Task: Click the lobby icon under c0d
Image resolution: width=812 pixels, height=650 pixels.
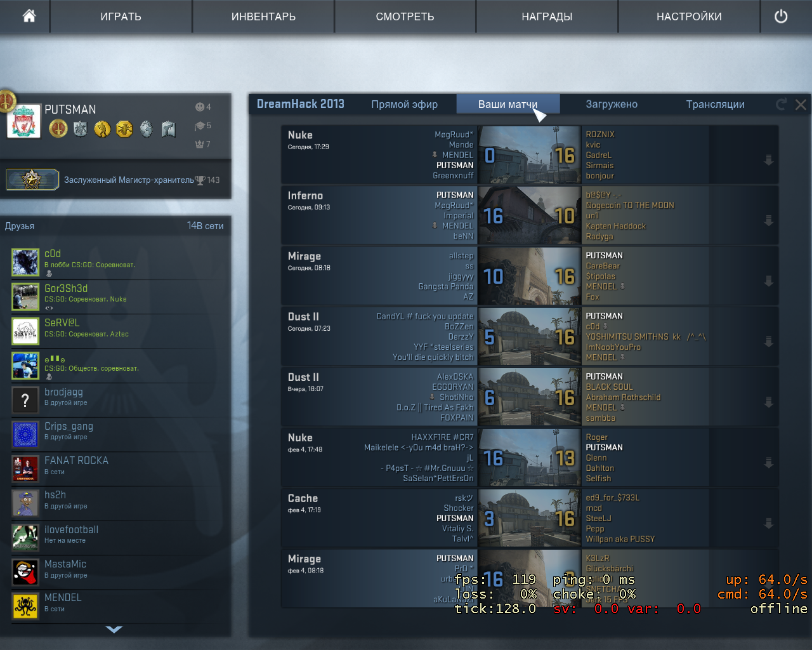Action: (49, 274)
